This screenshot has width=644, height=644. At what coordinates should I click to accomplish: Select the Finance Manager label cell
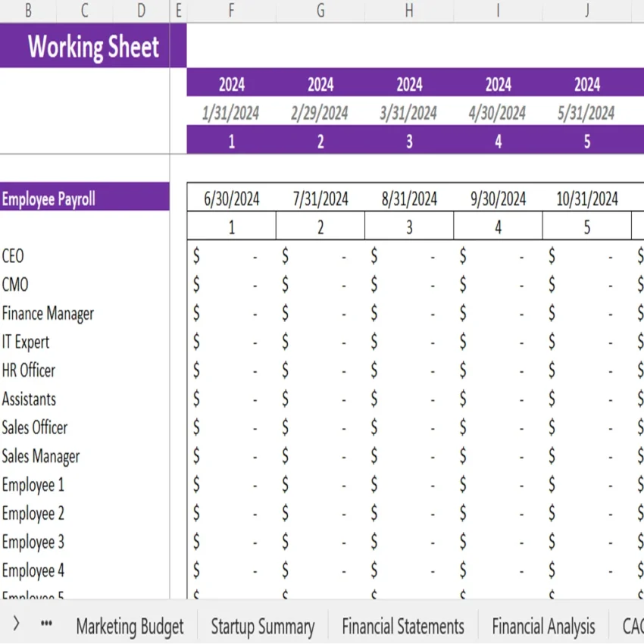coord(48,314)
